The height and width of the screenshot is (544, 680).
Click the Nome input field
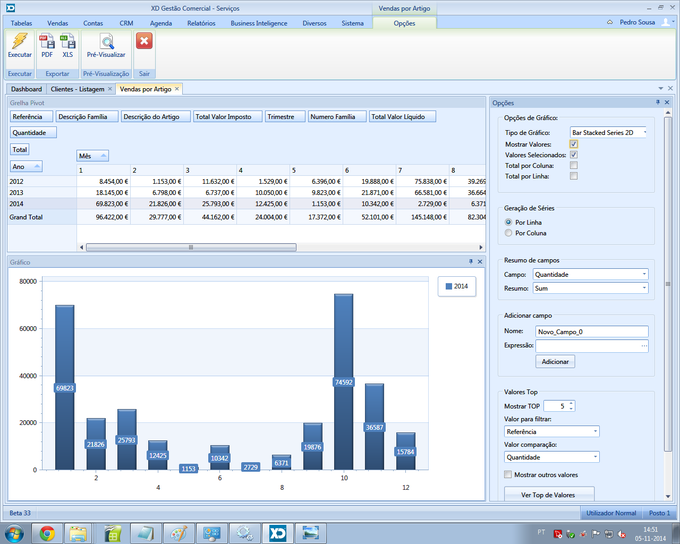point(592,331)
